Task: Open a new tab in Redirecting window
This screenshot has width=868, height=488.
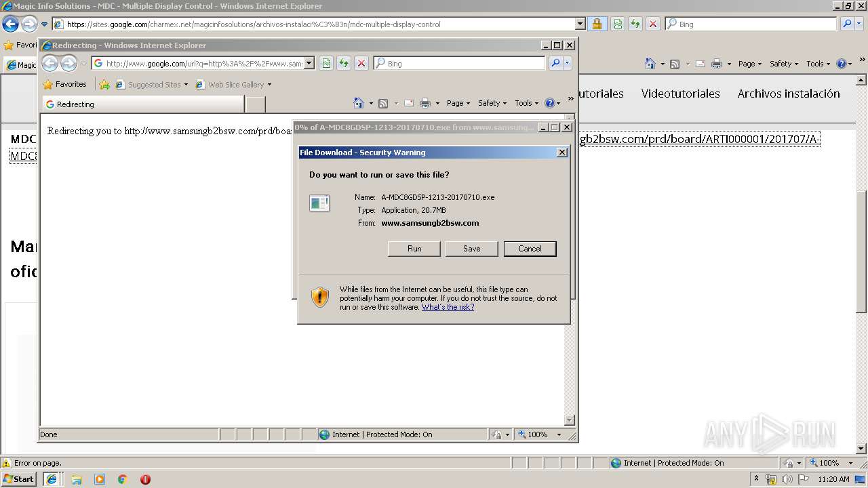Action: [x=255, y=104]
